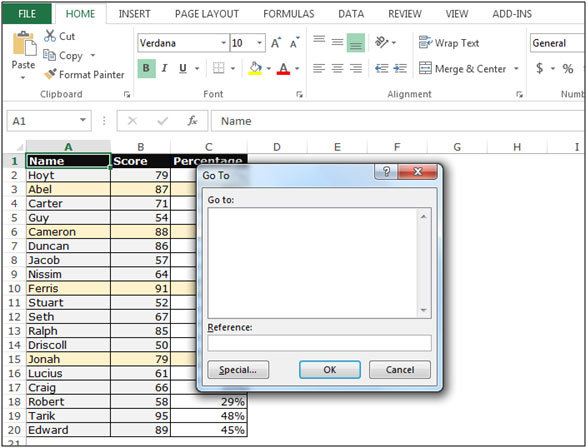Click the Orientation text angle icon

point(382,42)
